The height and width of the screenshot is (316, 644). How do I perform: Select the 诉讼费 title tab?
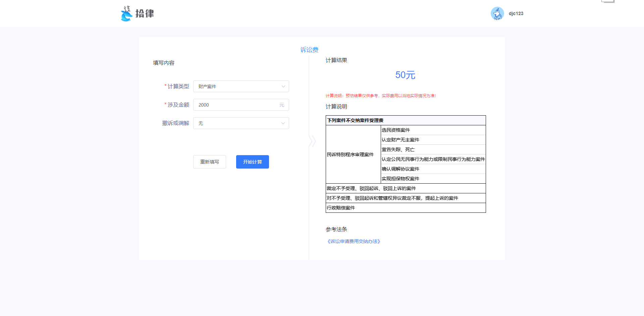tap(309, 50)
